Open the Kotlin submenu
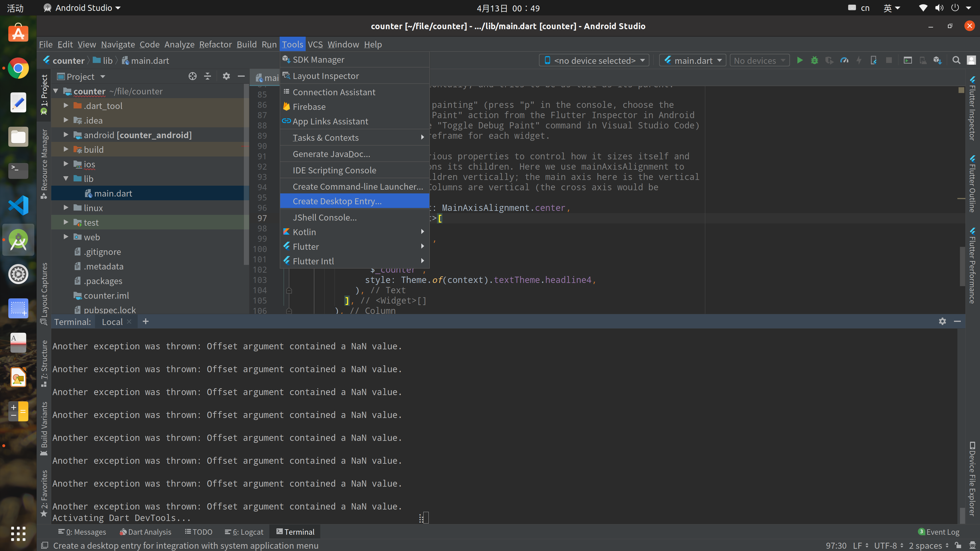980x551 pixels. 355,232
